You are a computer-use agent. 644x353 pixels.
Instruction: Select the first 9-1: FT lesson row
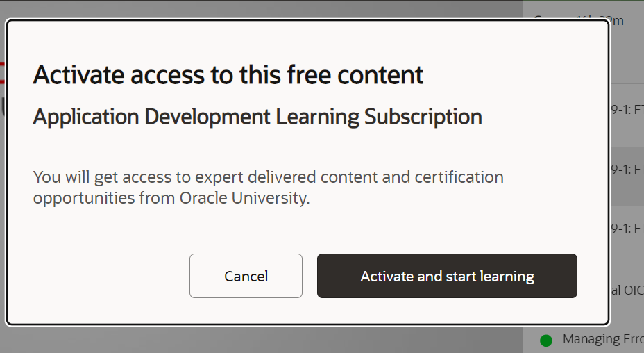(627, 110)
